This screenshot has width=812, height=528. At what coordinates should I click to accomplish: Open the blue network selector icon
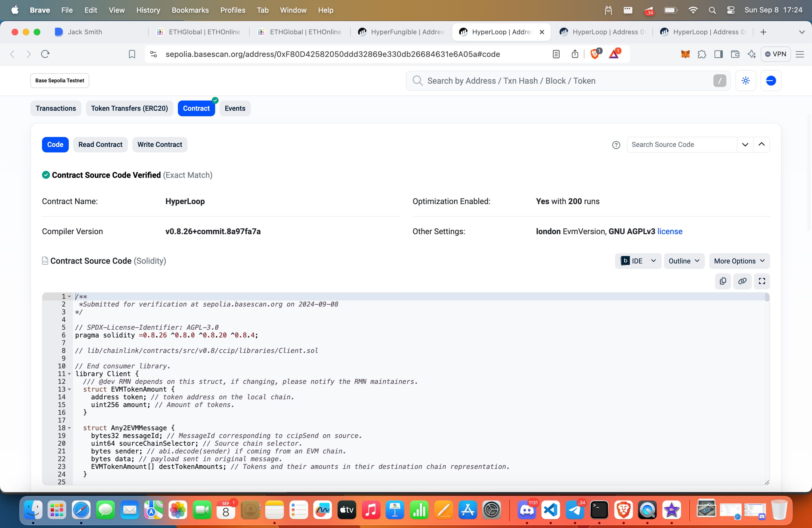(x=771, y=81)
